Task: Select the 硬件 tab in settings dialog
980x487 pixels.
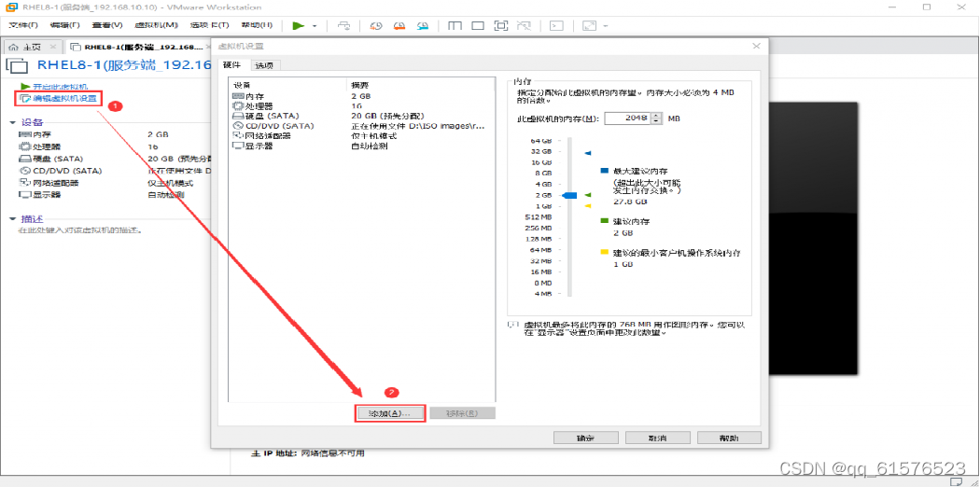Action: 231,65
